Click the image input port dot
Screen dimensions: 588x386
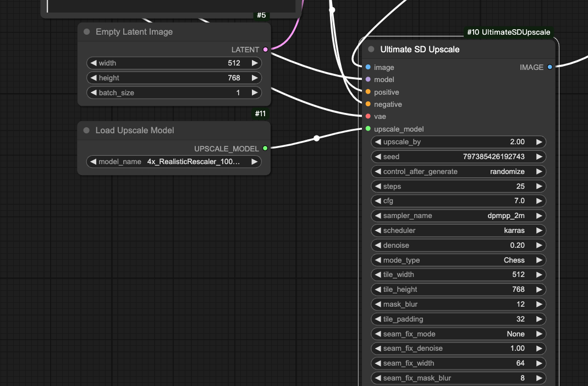point(368,67)
